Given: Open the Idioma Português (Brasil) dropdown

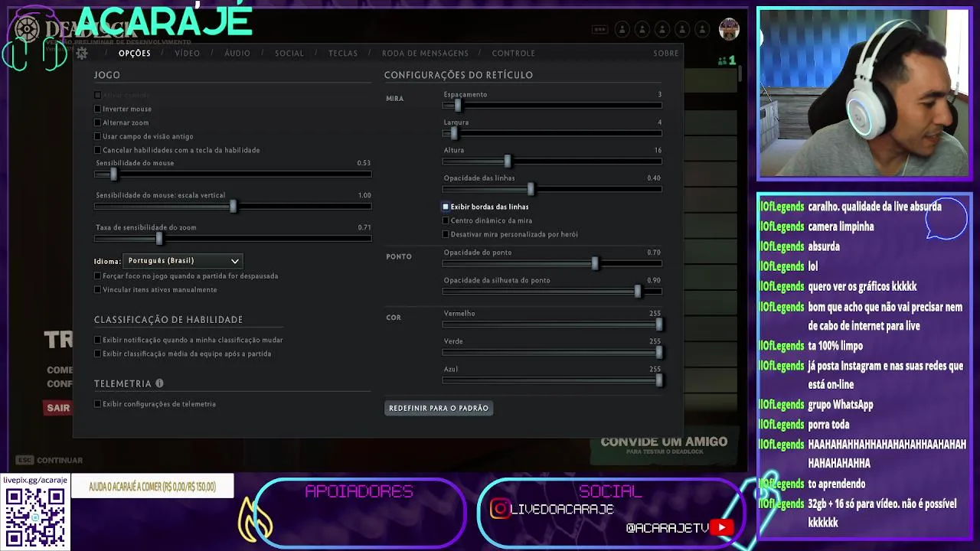Looking at the screenshot, I should coord(183,261).
